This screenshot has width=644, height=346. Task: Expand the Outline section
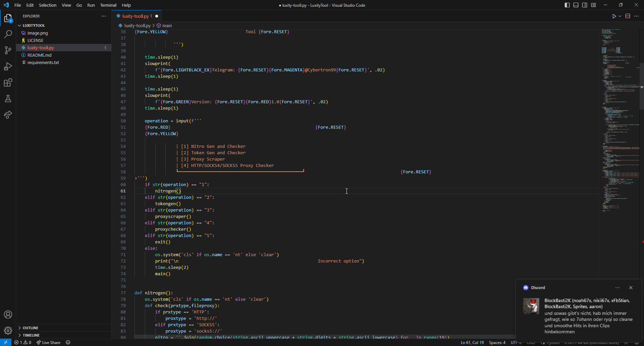[31, 328]
